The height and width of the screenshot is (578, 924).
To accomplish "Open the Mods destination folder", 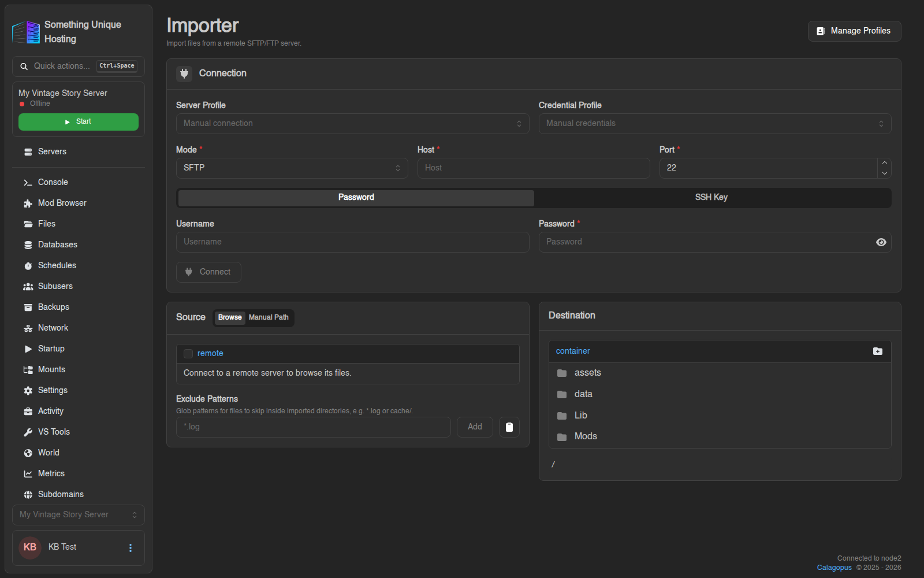I will tap(720, 437).
